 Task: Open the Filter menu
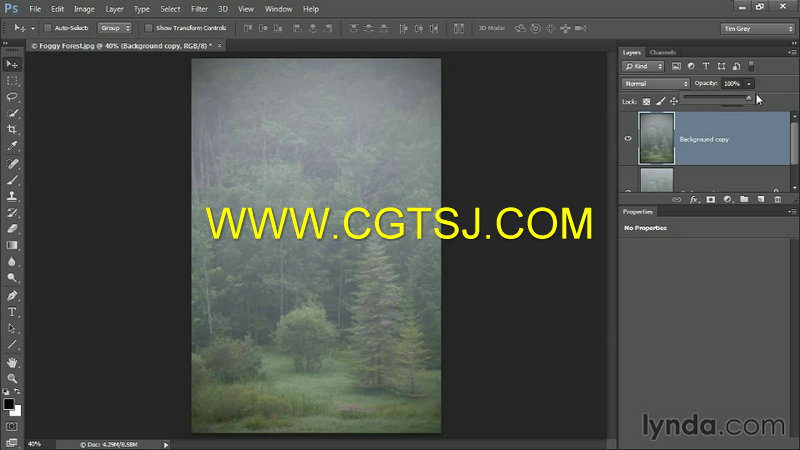click(199, 9)
